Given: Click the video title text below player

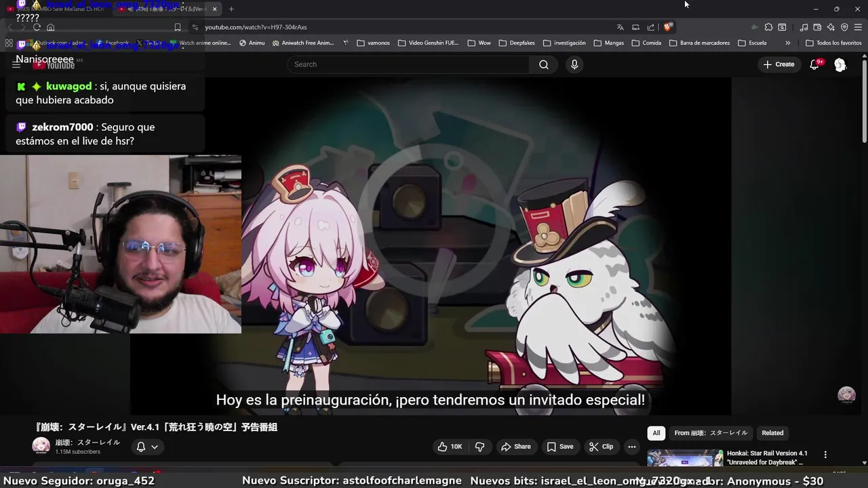Looking at the screenshot, I should tap(155, 427).
